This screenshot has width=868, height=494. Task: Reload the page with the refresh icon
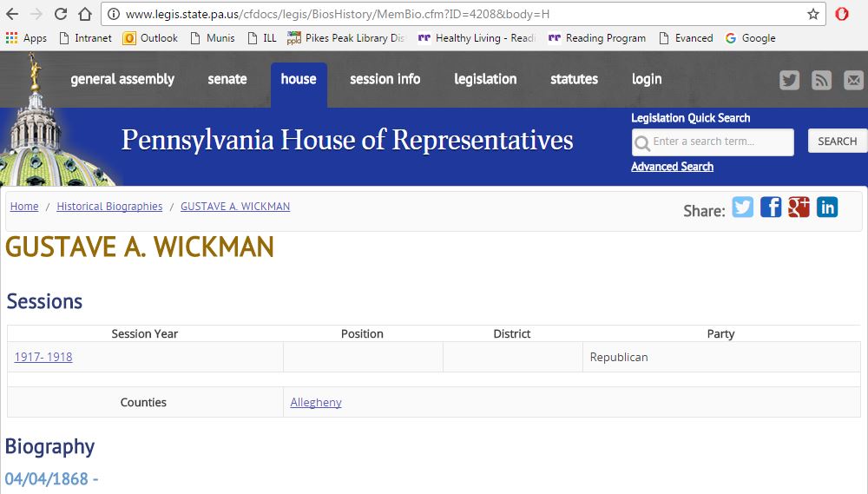[61, 14]
